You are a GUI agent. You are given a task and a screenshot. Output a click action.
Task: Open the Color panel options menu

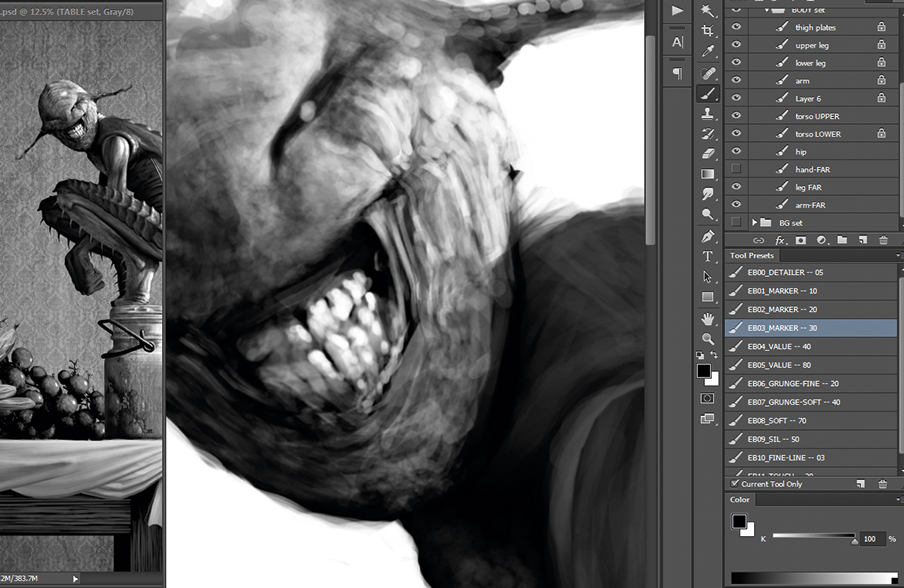tap(897, 500)
